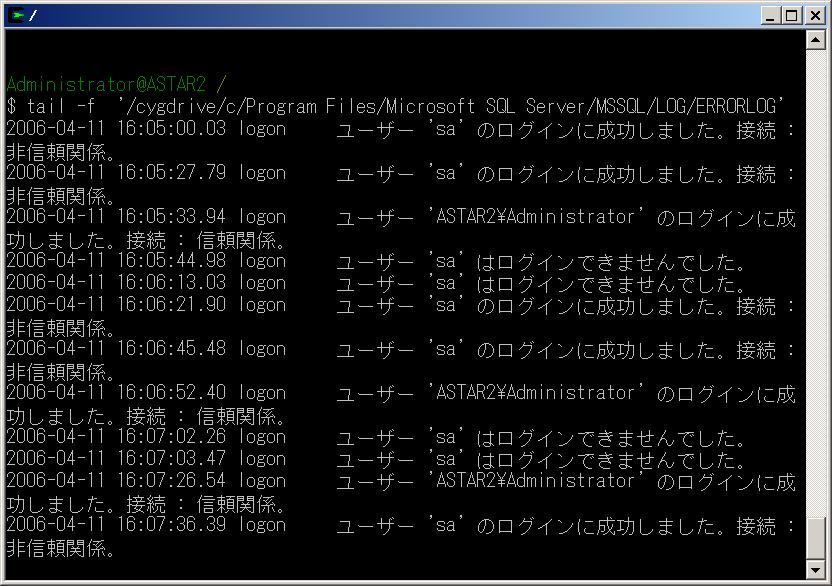Maximize the Cygwin terminal window
Screen dimensions: 832x586
point(791,15)
